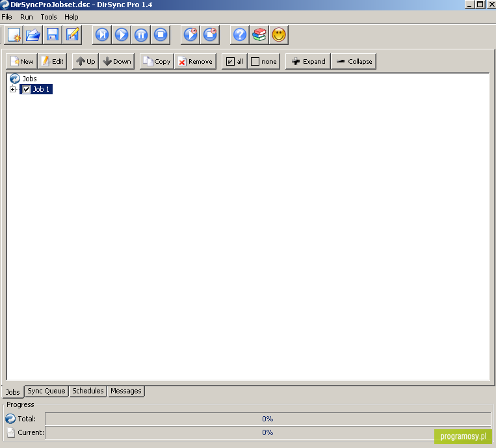Open the manual with the stacked books icon

(x=259, y=35)
